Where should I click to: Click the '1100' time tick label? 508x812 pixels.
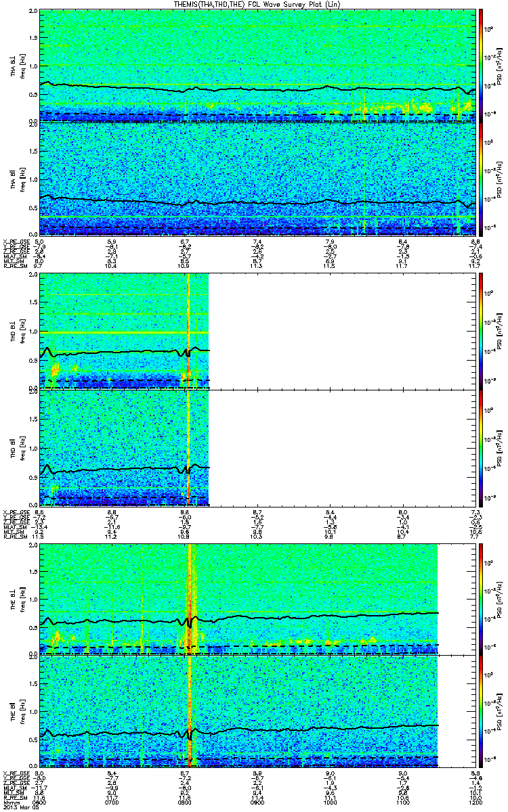point(403,801)
